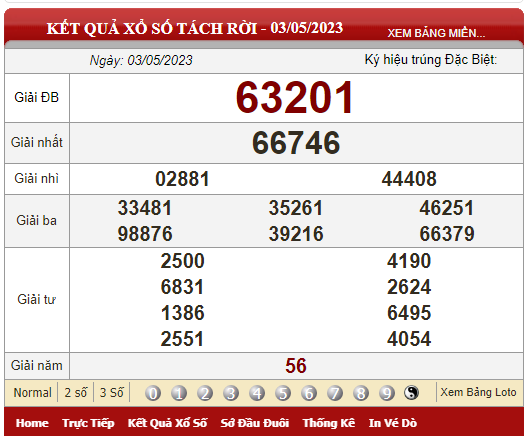Switch to 3 Số display mode
The height and width of the screenshot is (437, 524).
pyautogui.click(x=112, y=393)
